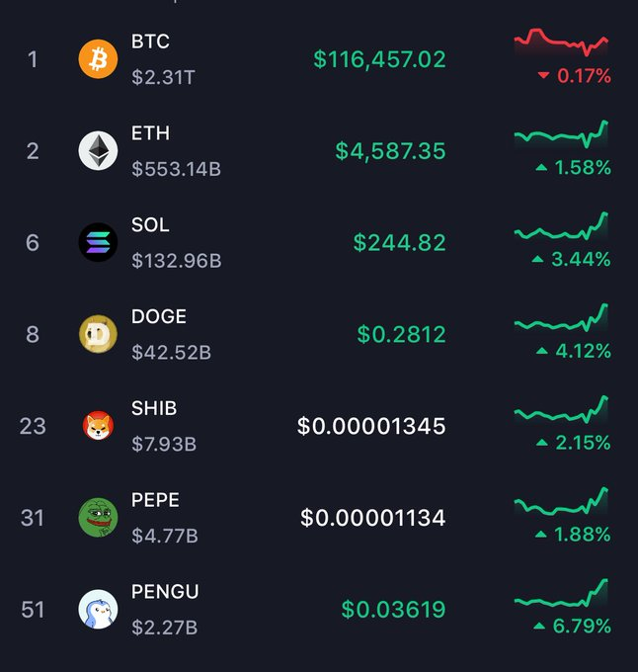
Task: Open the Bitcoin orange coin icon
Action: point(98,59)
